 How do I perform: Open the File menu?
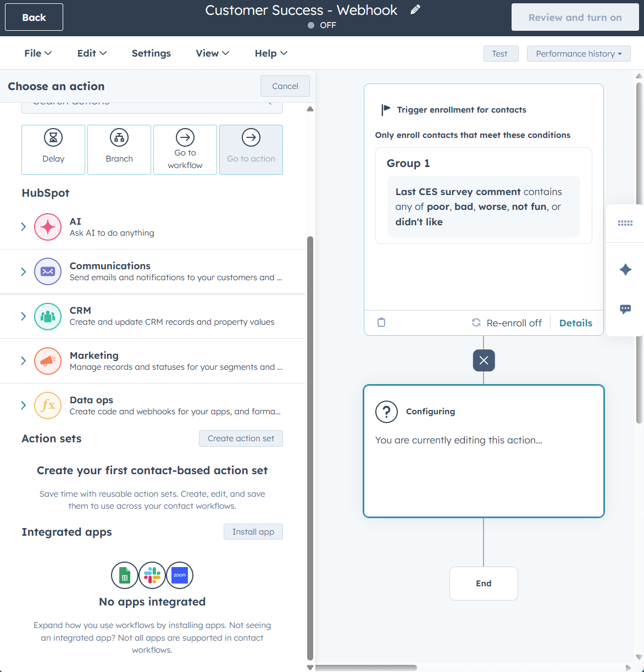click(x=37, y=53)
